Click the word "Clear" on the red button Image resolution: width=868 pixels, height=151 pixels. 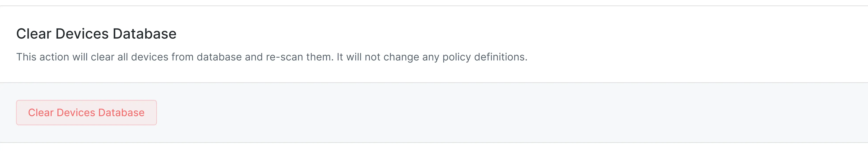coord(41,113)
